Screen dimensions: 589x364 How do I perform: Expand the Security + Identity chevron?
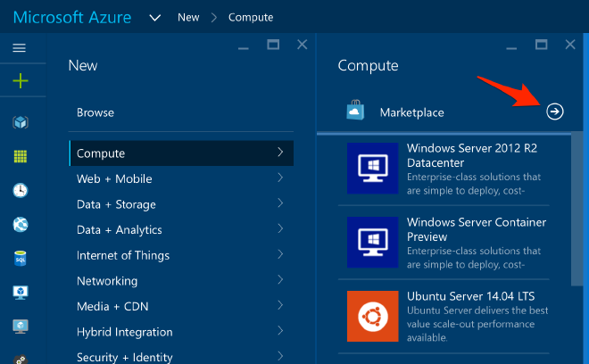pos(280,356)
